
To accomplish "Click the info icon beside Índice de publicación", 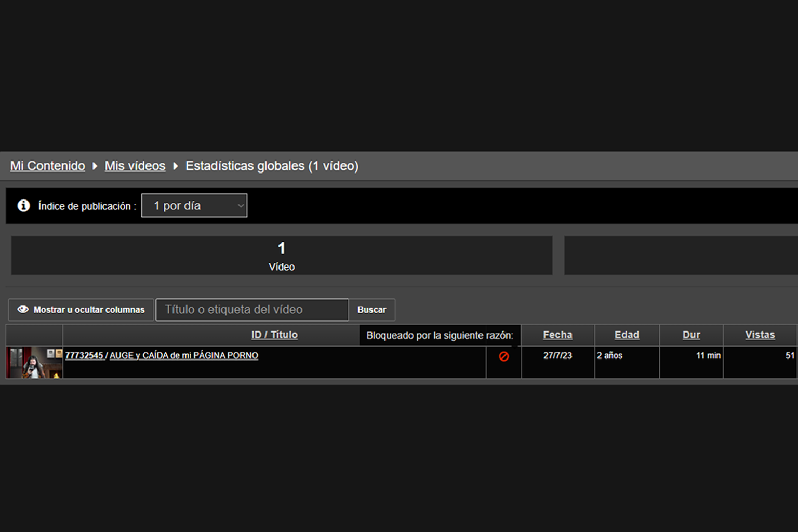I will (x=23, y=206).
